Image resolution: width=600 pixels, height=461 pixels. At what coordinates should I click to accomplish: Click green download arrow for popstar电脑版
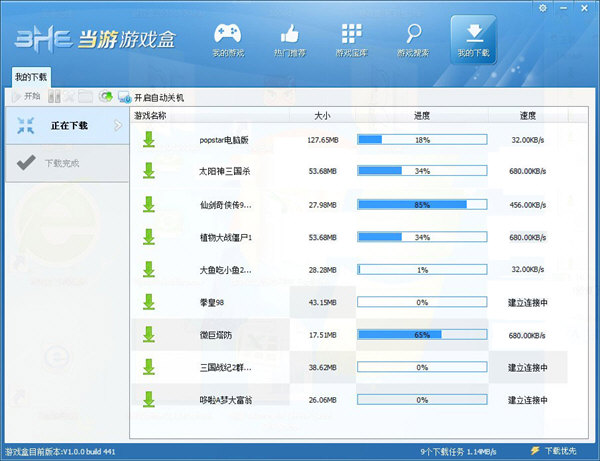(x=149, y=139)
